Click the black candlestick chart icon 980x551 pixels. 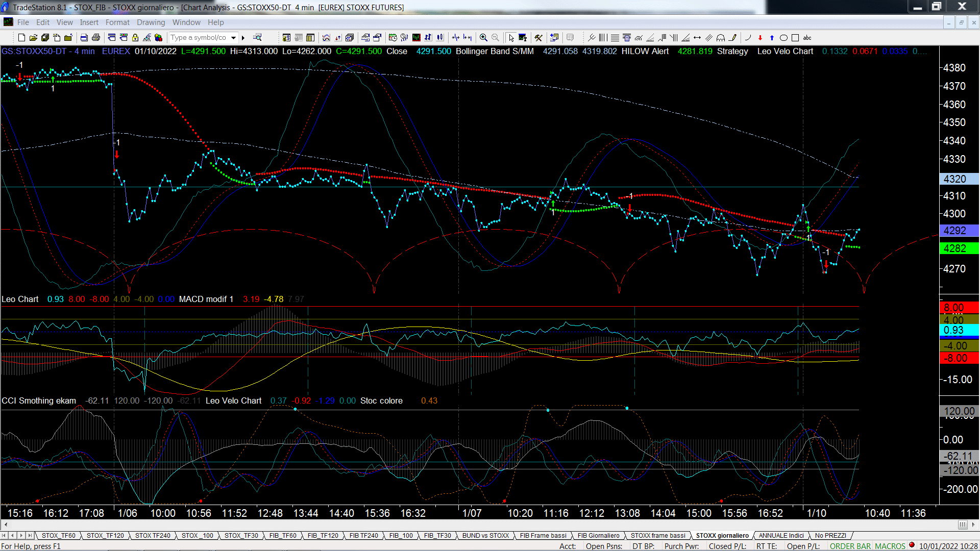tap(416, 38)
